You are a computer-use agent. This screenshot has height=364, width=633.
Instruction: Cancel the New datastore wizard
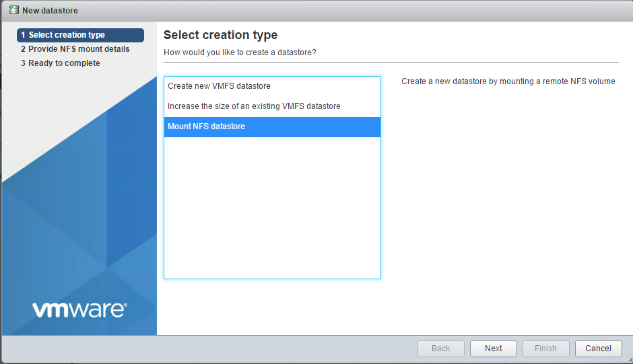598,349
